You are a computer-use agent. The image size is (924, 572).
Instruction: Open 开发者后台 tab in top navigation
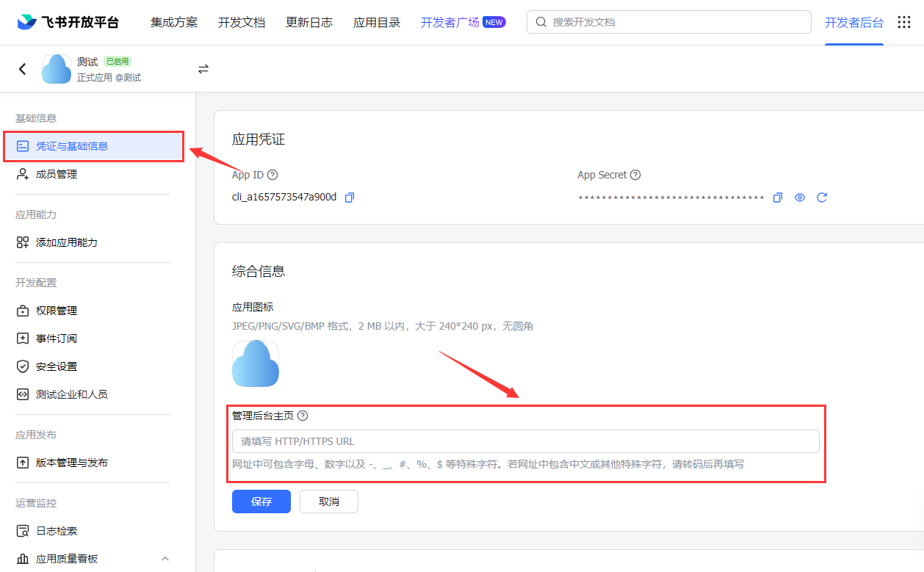[853, 22]
